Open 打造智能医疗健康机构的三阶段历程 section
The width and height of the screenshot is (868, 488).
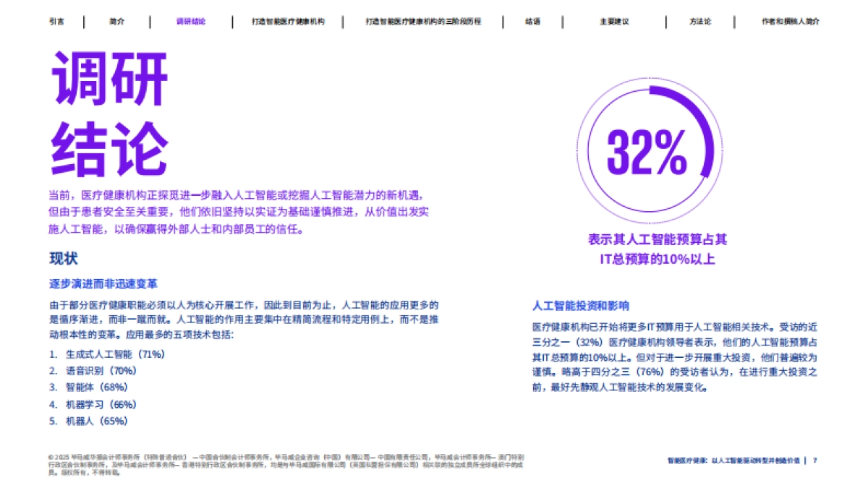pyautogui.click(x=425, y=22)
